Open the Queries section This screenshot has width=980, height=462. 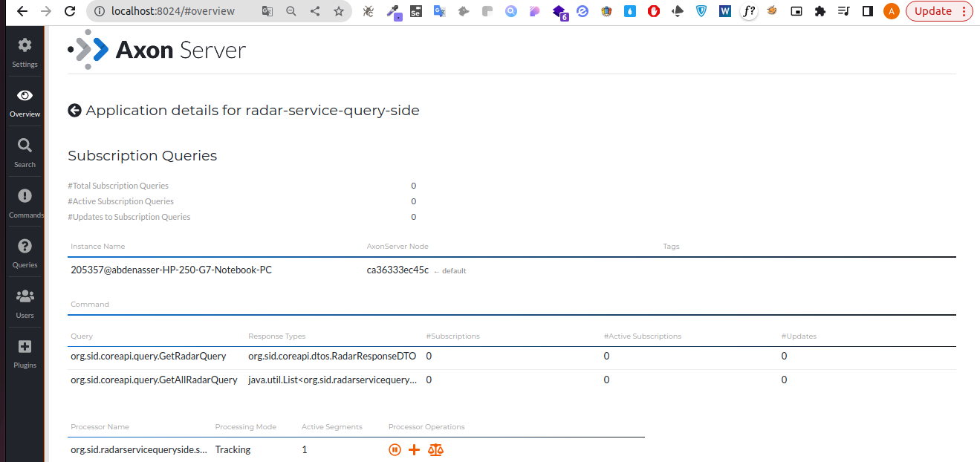pos(25,253)
